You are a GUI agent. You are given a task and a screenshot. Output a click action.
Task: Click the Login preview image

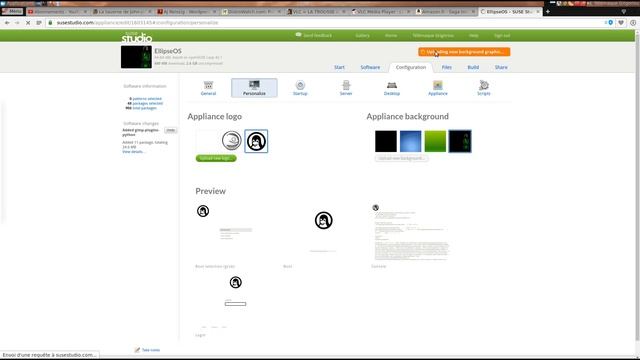(x=236, y=301)
